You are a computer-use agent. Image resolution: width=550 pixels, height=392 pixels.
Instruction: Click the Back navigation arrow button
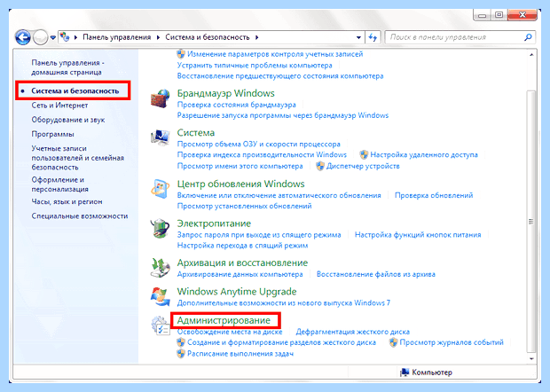click(x=23, y=37)
